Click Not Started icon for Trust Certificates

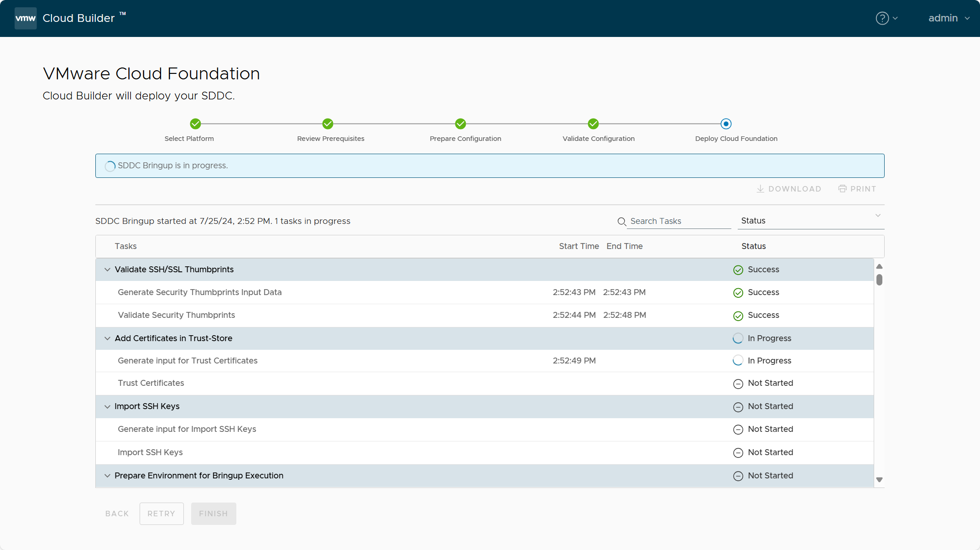[738, 384]
